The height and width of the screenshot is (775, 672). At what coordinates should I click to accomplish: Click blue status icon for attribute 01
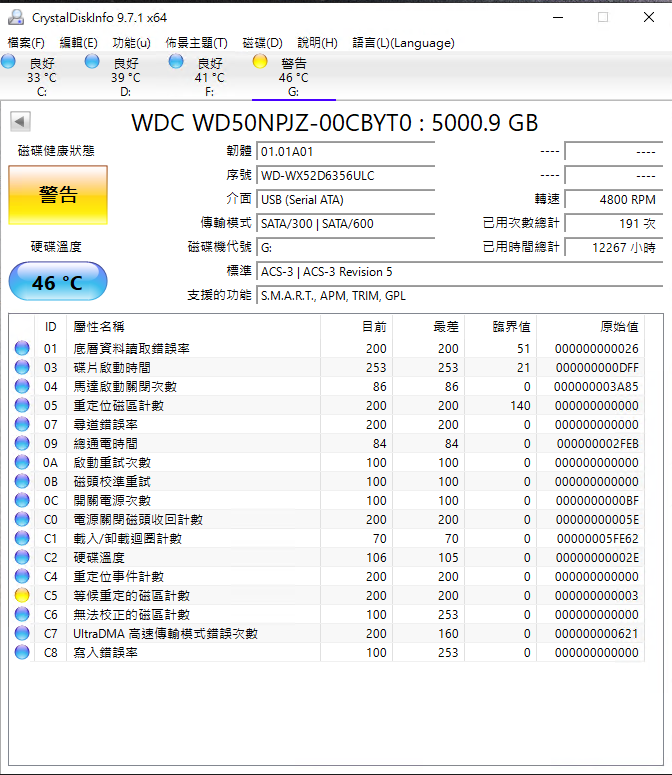pyautogui.click(x=22, y=349)
